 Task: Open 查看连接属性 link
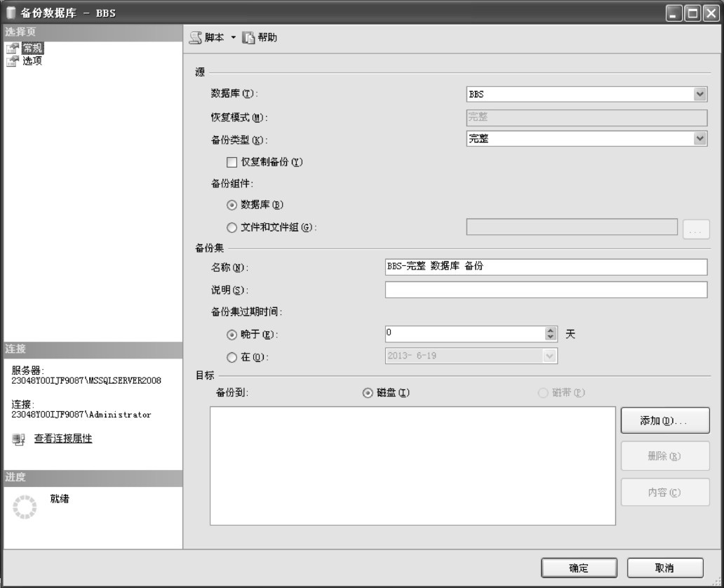click(x=63, y=439)
